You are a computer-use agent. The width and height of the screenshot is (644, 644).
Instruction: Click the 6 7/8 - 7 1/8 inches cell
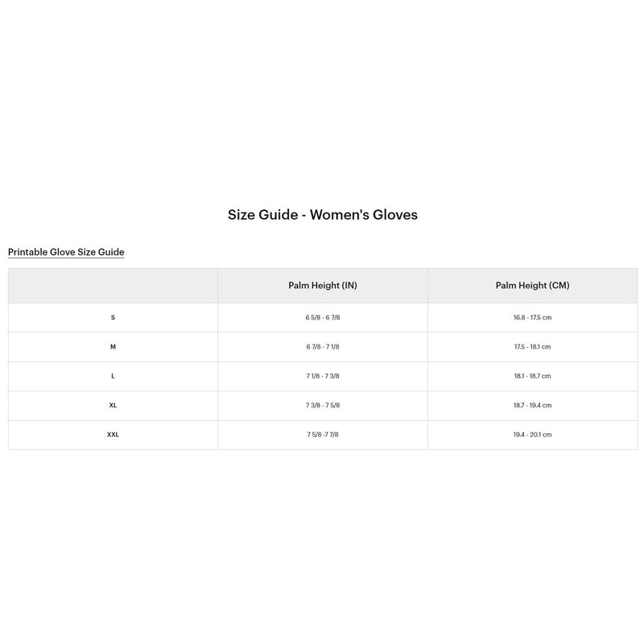tap(323, 347)
